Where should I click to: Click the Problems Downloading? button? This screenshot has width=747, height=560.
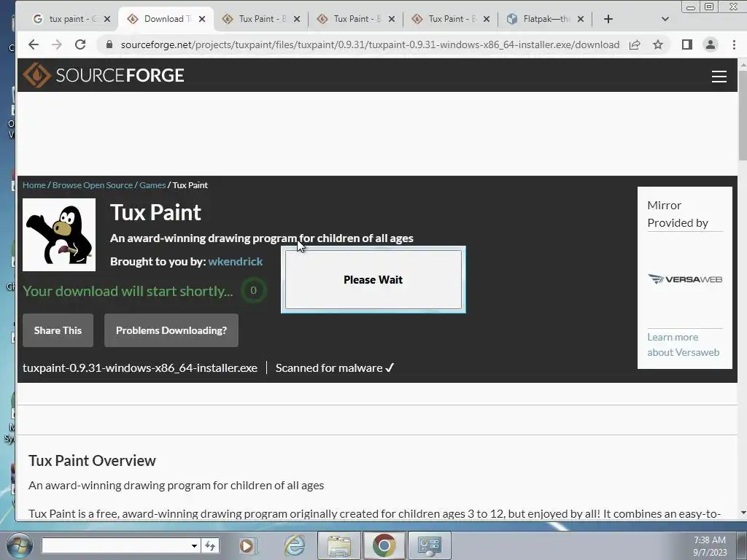pos(171,330)
